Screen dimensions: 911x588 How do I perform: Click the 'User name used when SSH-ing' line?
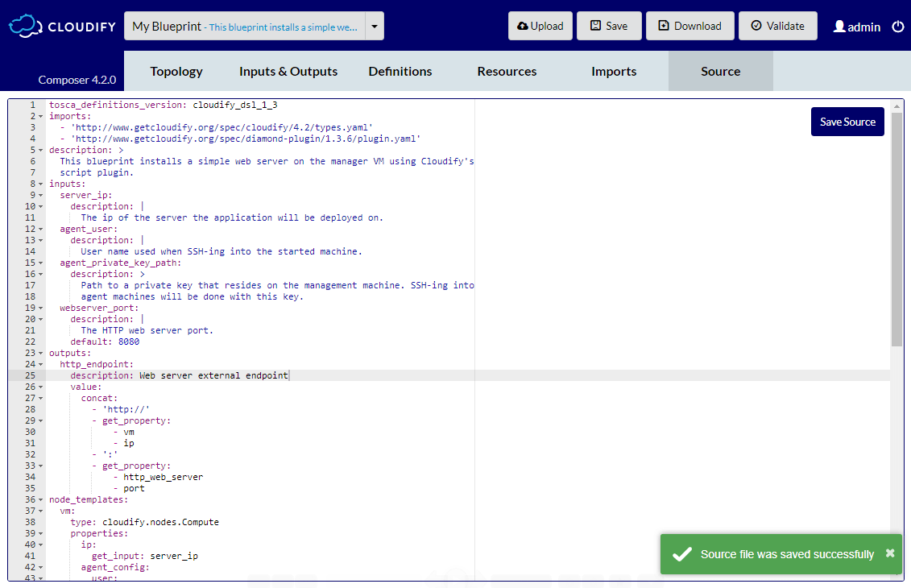pyautogui.click(x=222, y=251)
